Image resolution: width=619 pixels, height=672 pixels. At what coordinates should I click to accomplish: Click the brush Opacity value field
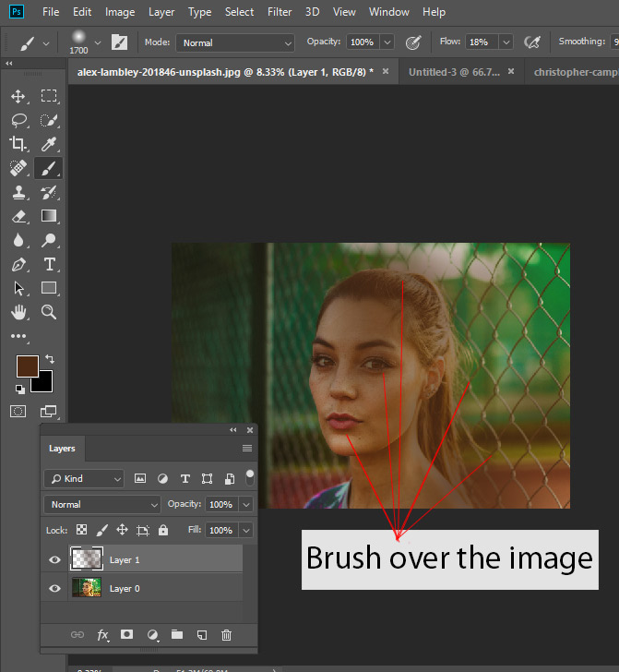click(x=363, y=42)
